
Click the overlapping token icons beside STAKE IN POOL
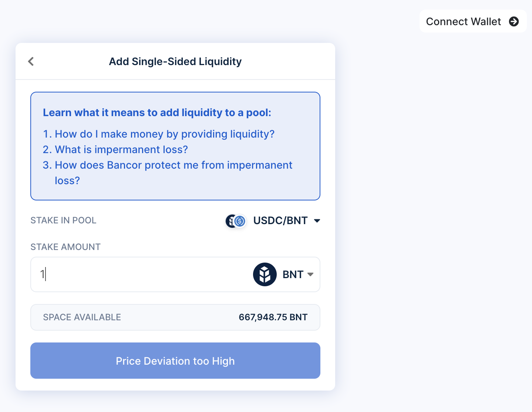236,221
